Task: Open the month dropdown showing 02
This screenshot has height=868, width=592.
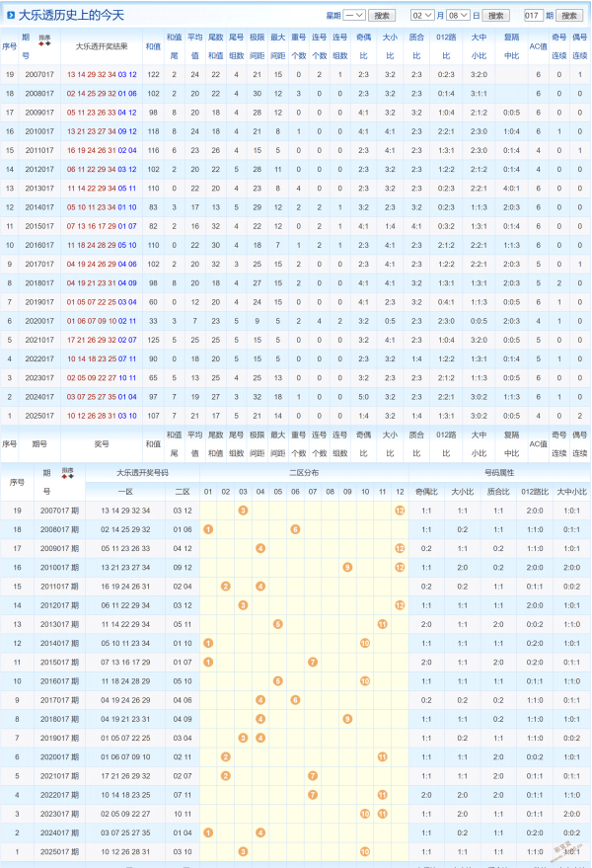Action: pyautogui.click(x=421, y=16)
